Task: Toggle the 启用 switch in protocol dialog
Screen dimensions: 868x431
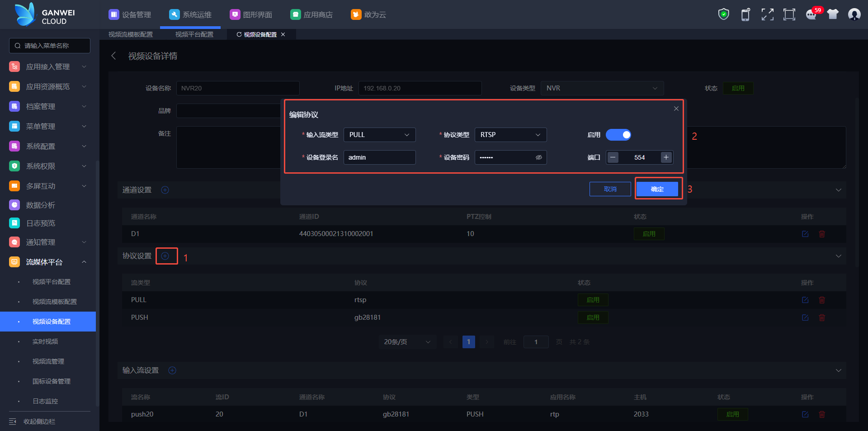Action: pyautogui.click(x=618, y=135)
